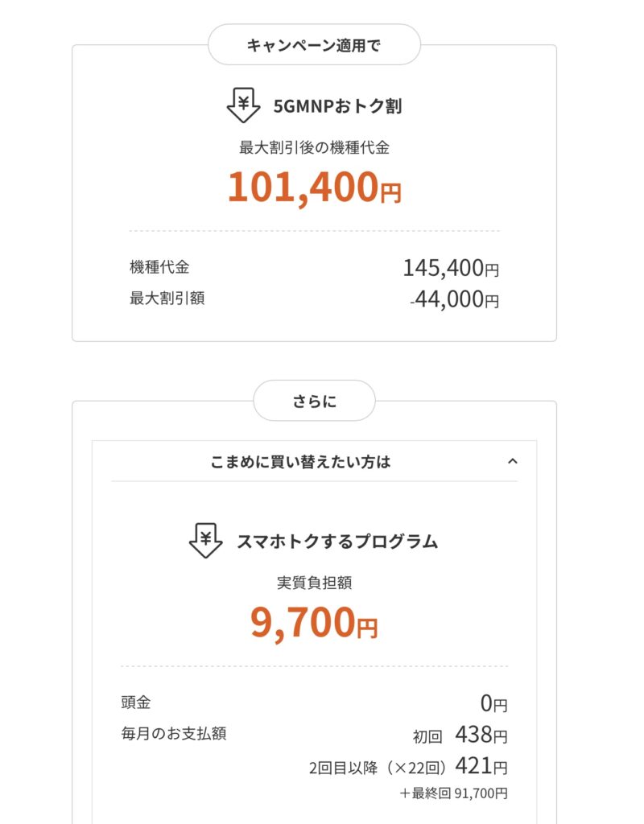Image resolution: width=644 pixels, height=824 pixels.
Task: Select the キャンペーン適用で pill label
Action: click(314, 45)
